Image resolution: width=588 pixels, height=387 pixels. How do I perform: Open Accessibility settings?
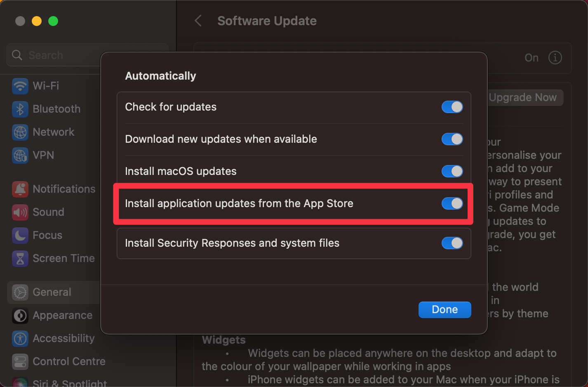click(x=20, y=338)
